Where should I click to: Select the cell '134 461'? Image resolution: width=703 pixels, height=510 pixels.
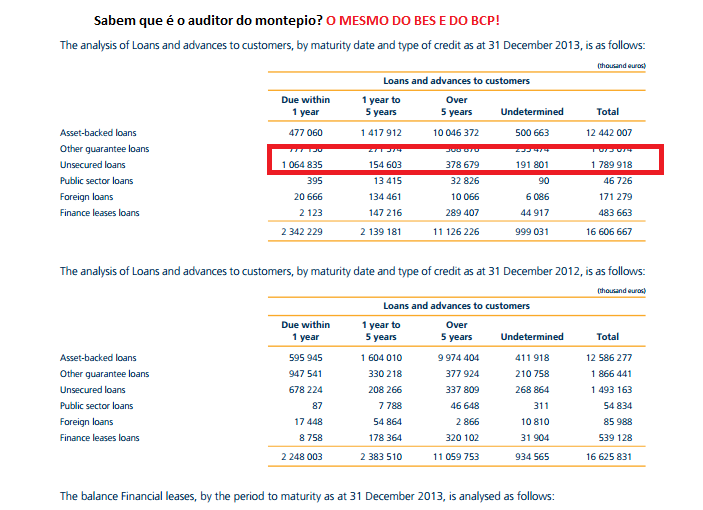coord(385,197)
